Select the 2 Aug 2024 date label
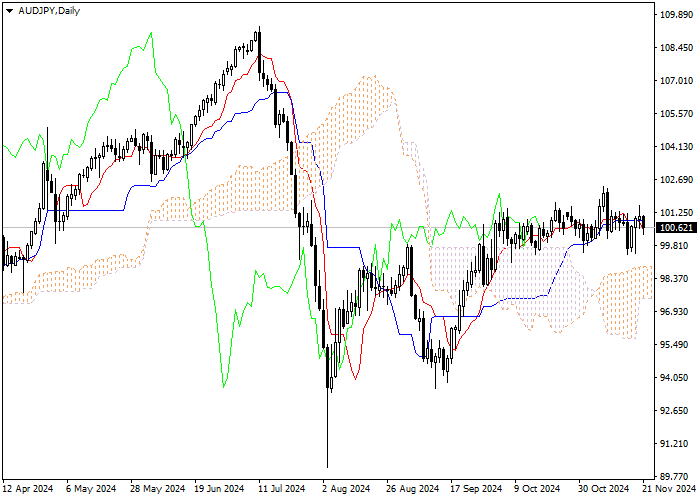700x500 pixels. coord(348,489)
